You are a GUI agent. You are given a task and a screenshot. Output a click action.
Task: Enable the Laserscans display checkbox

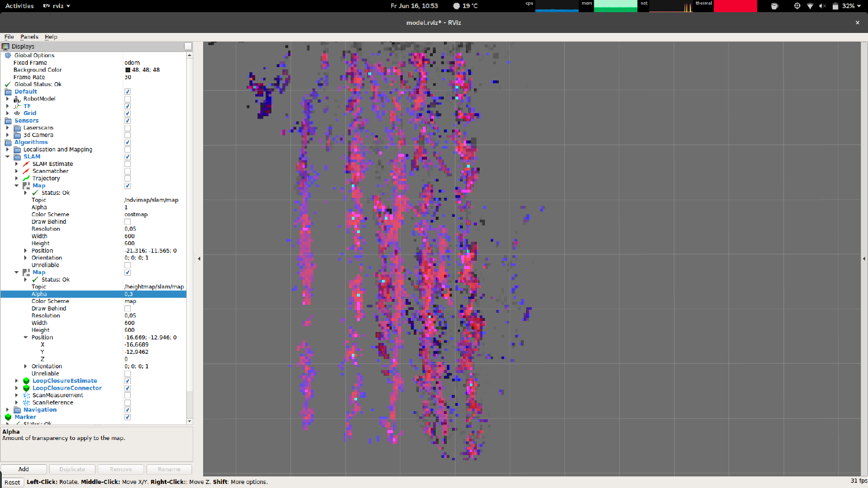click(x=127, y=127)
